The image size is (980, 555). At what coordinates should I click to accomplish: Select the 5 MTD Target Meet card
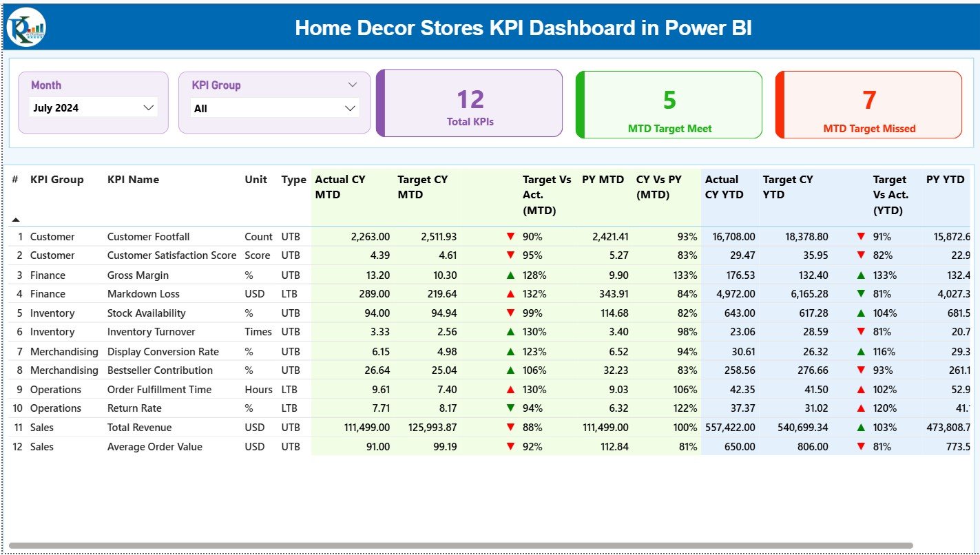[669, 105]
